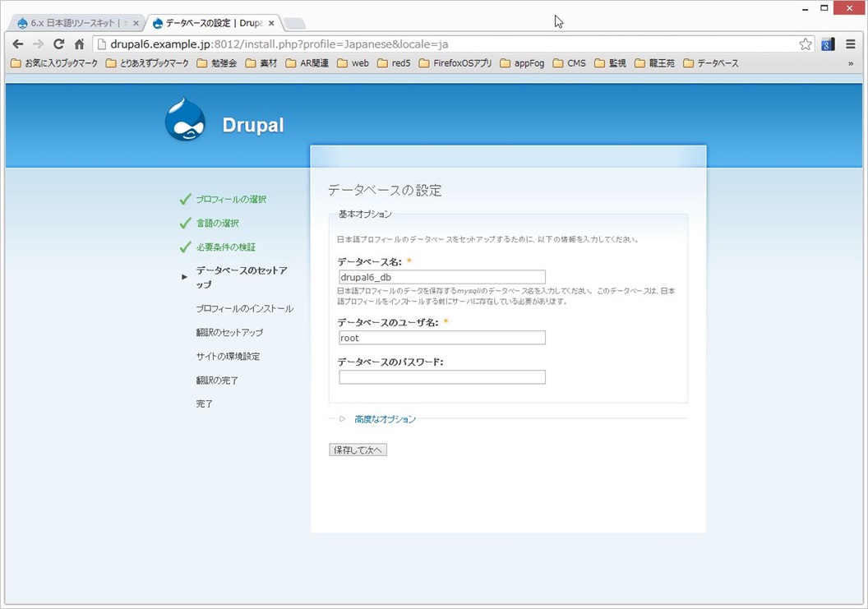Click the データベースのパスワード input field
The image size is (868, 609).
442,377
